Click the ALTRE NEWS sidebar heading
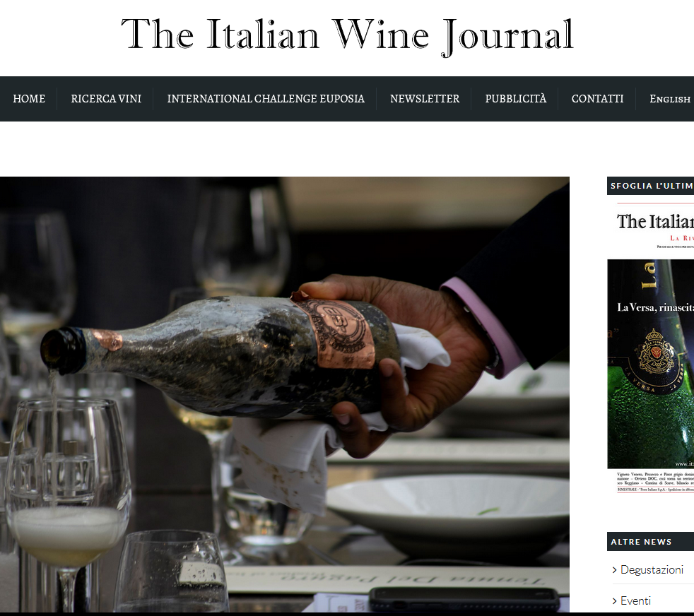Screen dimensions: 694x616 (x=641, y=542)
